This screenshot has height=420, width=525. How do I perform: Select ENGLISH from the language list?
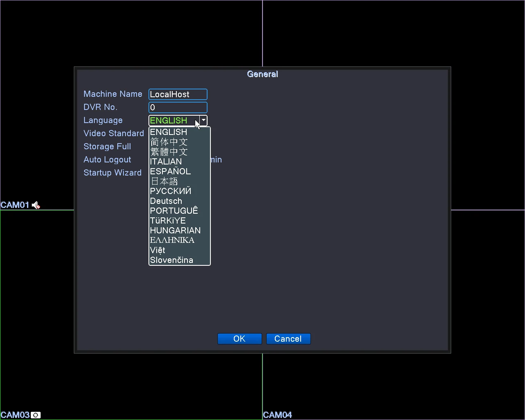[180, 132]
